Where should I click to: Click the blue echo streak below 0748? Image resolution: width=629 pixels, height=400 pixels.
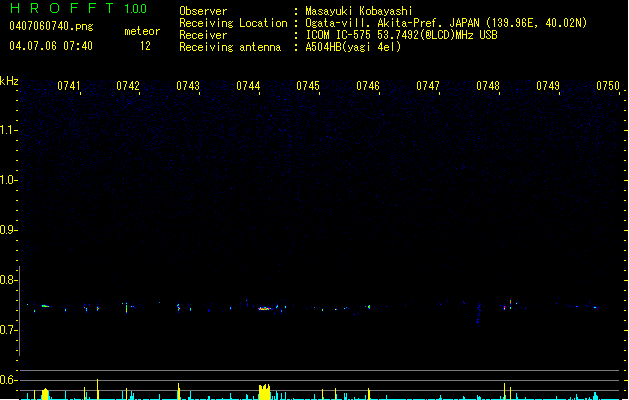pyautogui.click(x=478, y=313)
